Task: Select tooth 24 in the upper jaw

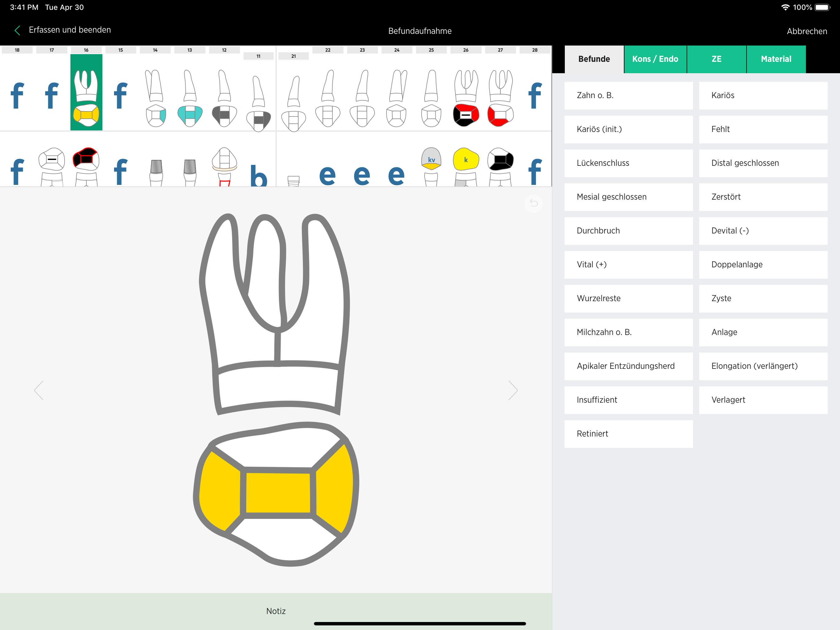Action: 397,98
